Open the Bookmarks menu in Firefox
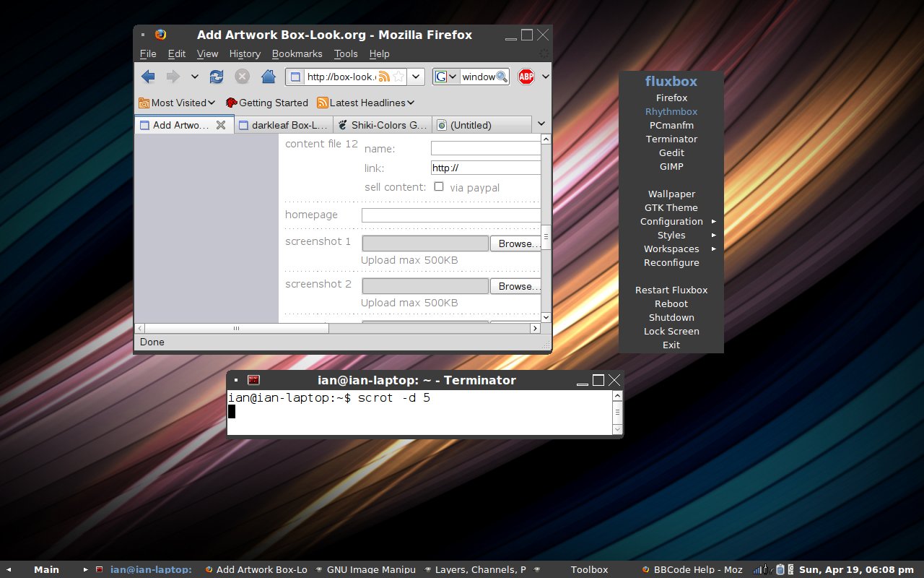 (297, 53)
